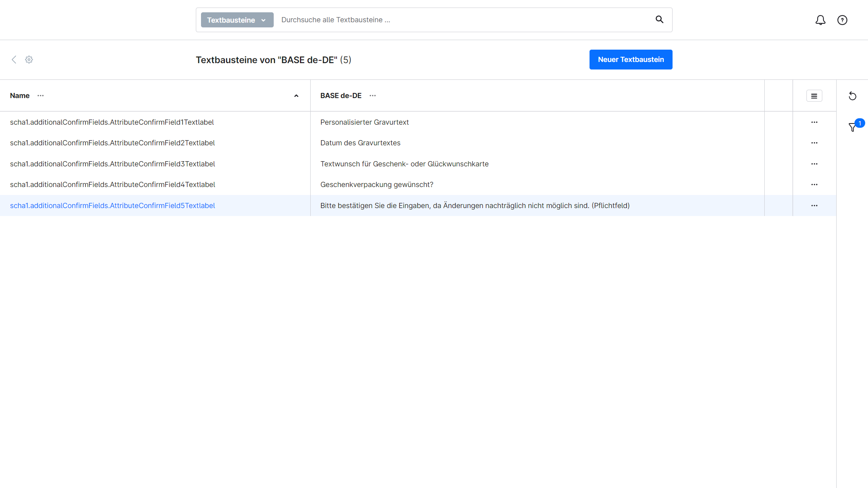This screenshot has height=488, width=868.
Task: Click the Neuer Textbaustein button
Action: [x=631, y=60]
